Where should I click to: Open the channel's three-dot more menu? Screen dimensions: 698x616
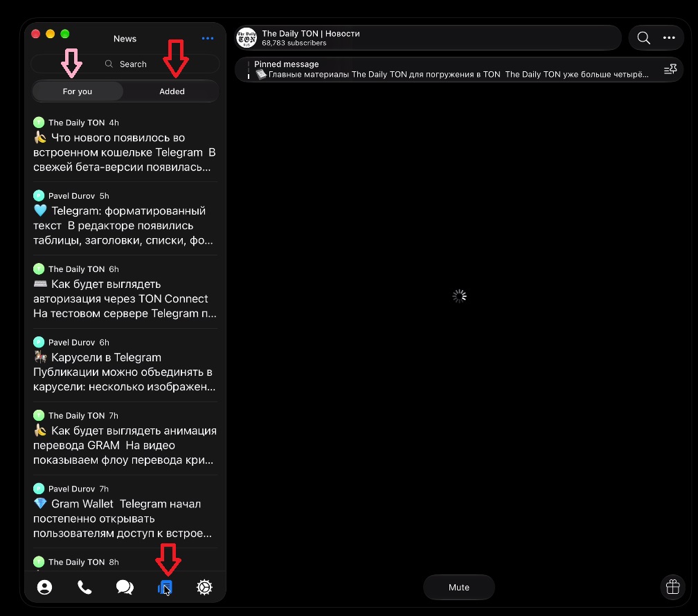point(669,38)
